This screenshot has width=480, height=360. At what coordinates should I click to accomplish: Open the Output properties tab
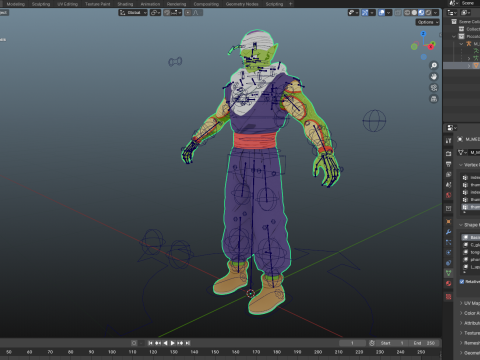tap(448, 164)
